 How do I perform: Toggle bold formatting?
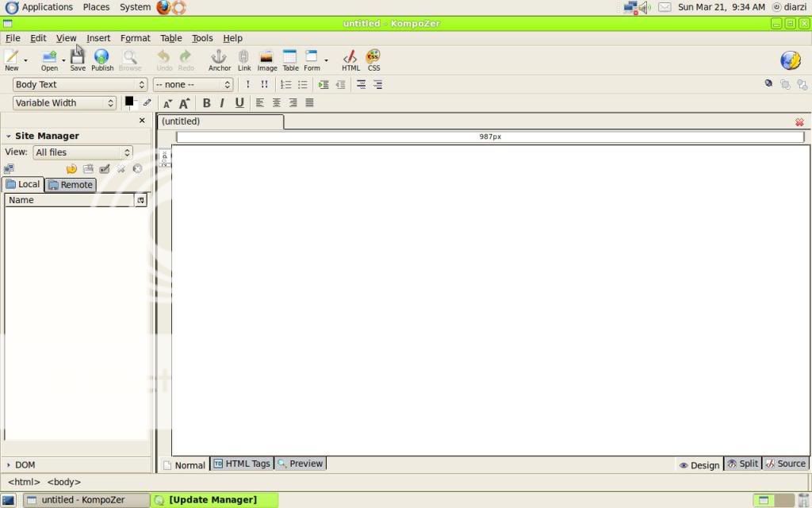point(207,103)
